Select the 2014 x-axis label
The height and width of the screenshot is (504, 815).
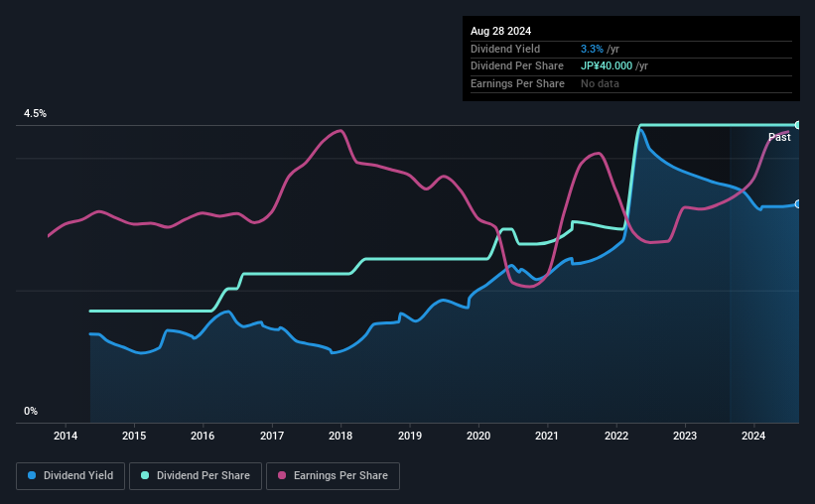(x=66, y=436)
